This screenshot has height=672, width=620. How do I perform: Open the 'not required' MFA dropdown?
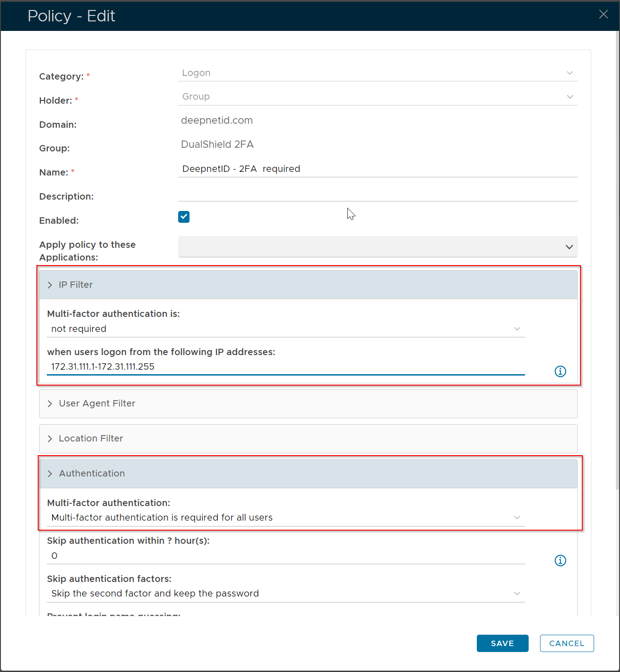(x=285, y=329)
